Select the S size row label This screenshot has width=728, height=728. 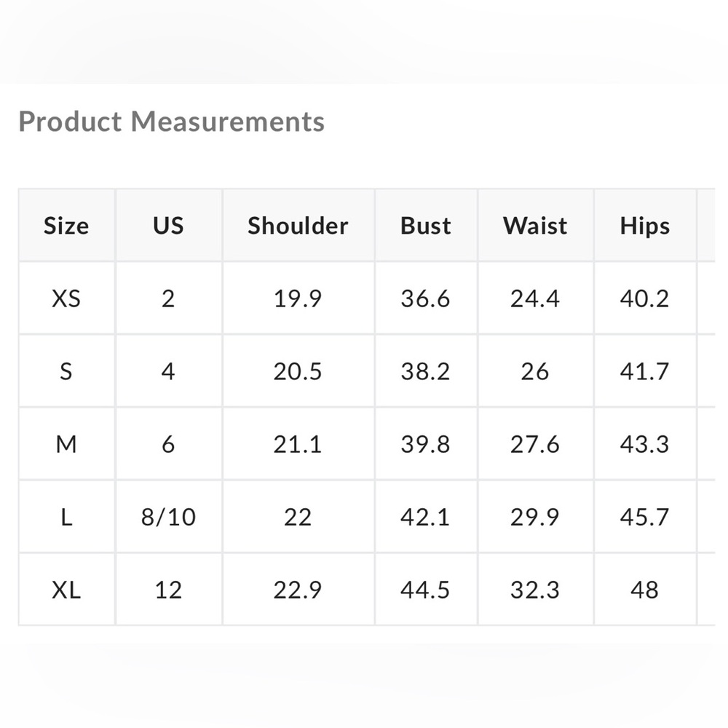click(x=66, y=371)
